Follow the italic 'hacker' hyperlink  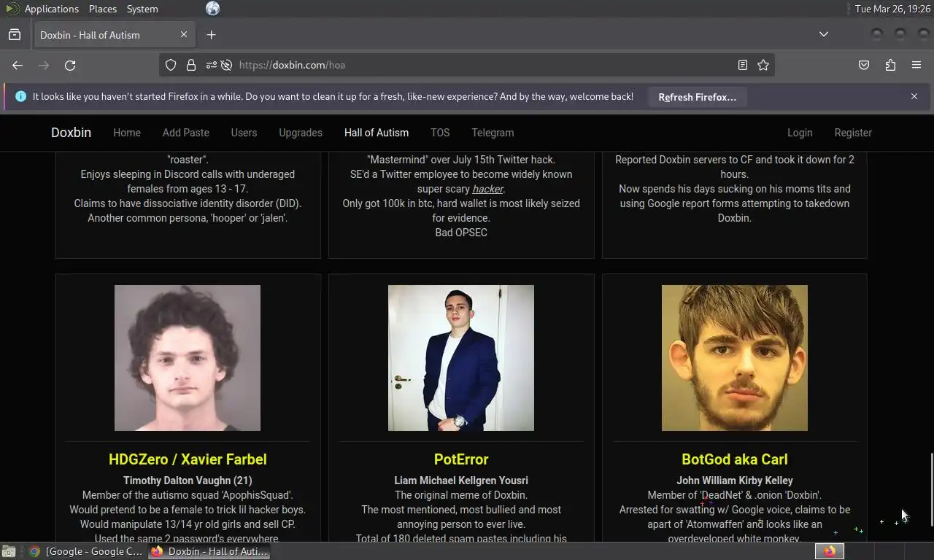487,189
